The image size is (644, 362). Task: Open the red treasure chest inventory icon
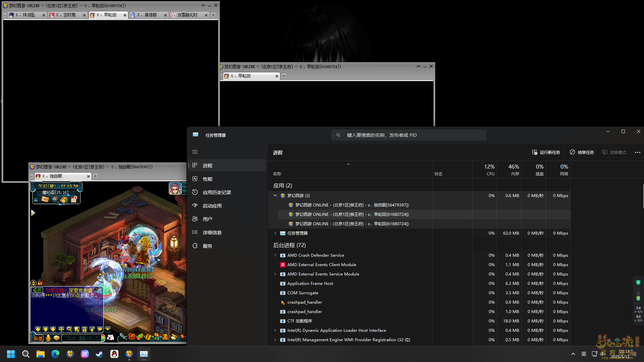pos(131,337)
